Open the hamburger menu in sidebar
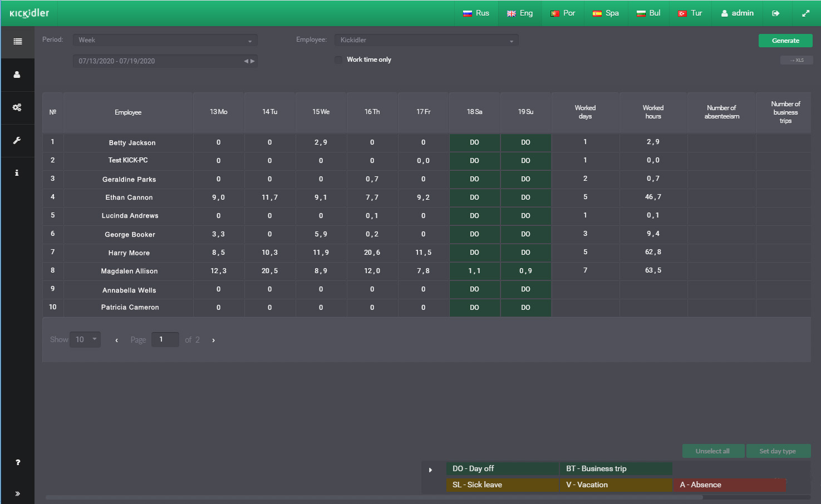Image resolution: width=821 pixels, height=504 pixels. 18,42
